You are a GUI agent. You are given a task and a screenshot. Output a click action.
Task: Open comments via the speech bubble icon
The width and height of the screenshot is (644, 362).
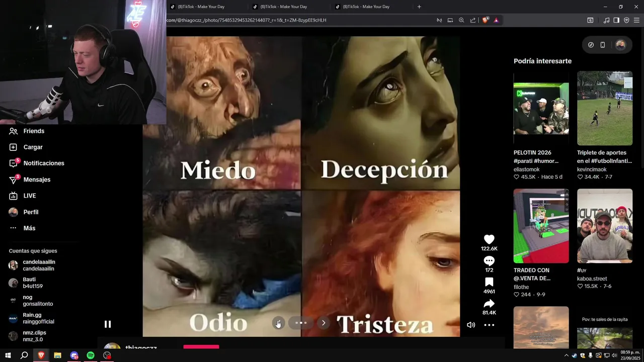click(489, 261)
